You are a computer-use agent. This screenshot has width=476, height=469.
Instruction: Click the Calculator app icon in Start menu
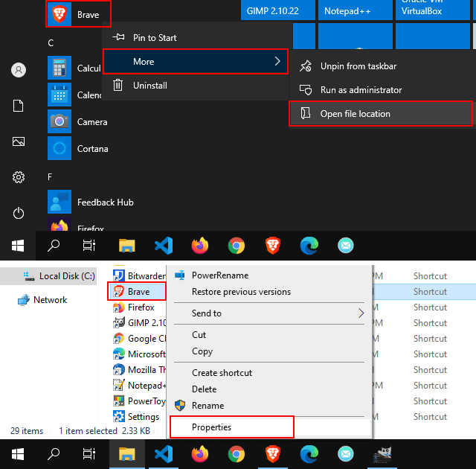(x=59, y=68)
